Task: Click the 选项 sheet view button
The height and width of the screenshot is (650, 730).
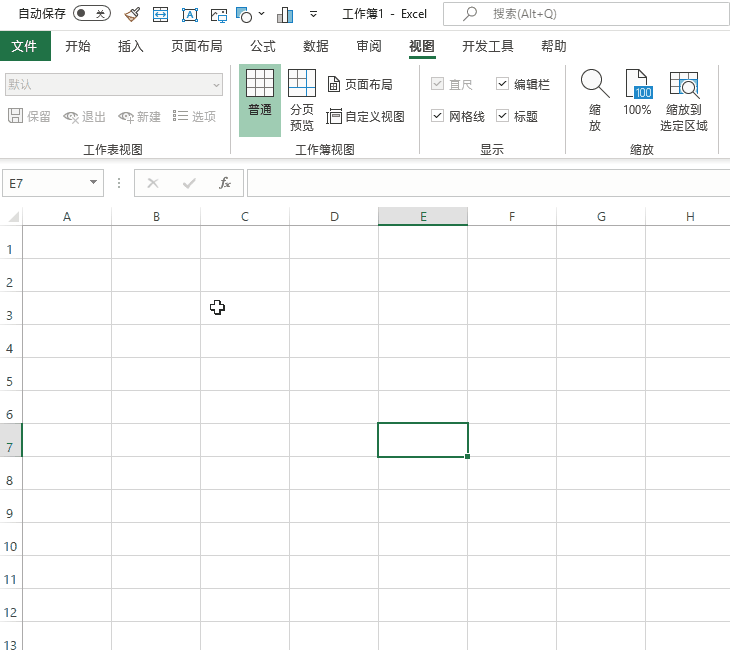Action: coord(195,116)
